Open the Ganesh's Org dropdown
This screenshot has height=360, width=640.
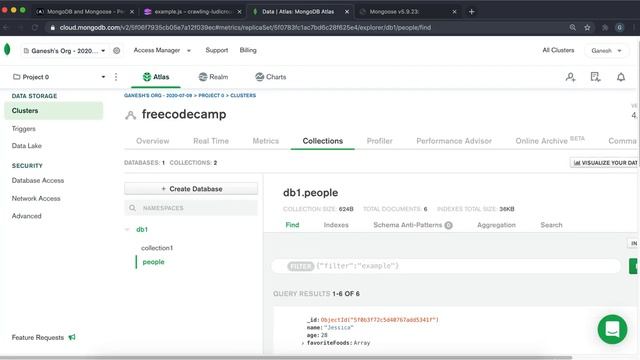(64, 51)
